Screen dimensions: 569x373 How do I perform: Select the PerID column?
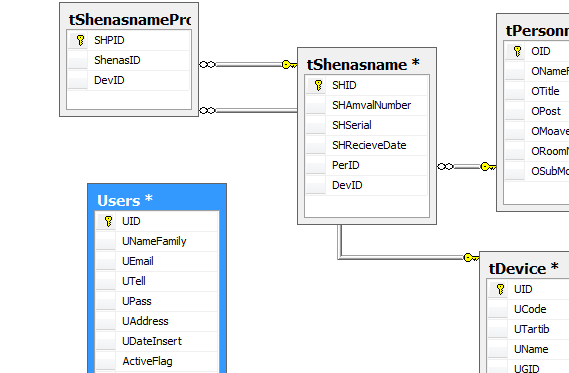367,165
